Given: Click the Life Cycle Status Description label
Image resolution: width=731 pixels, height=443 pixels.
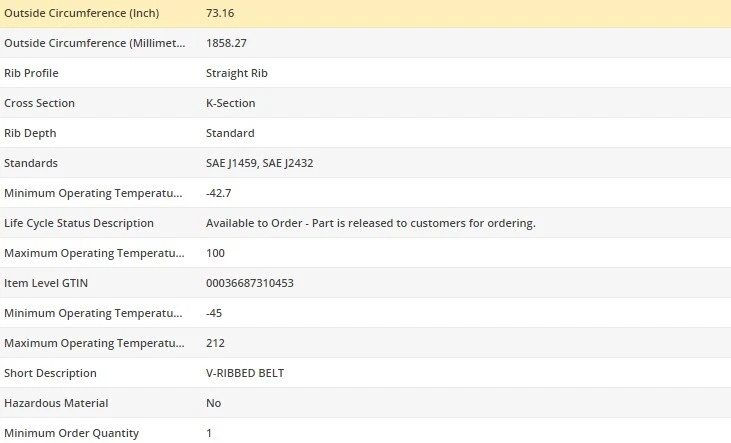Looking at the screenshot, I should click(79, 223).
